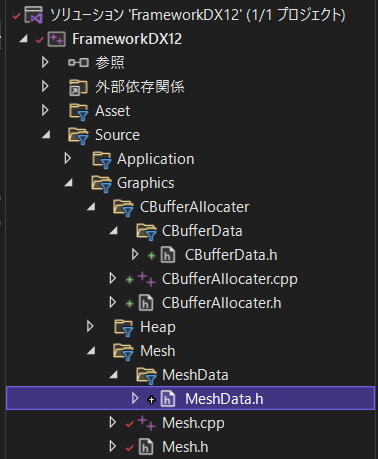The height and width of the screenshot is (459, 378).
Task: Expand the MeshData.h file node
Action: 135,398
